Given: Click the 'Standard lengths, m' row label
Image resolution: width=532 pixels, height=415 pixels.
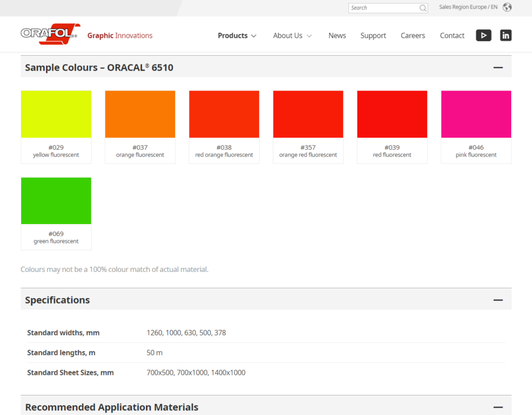Looking at the screenshot, I should [x=61, y=353].
